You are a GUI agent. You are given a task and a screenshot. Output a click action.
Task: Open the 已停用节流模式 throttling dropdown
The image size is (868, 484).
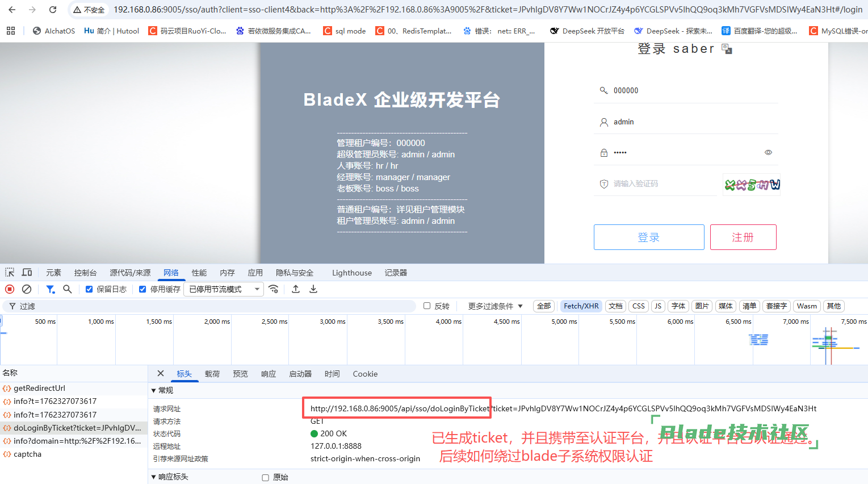pyautogui.click(x=224, y=289)
